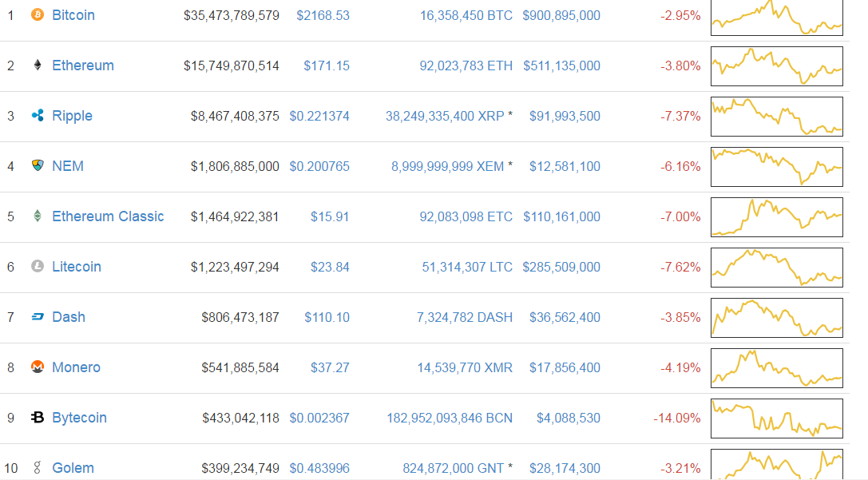This screenshot has height=480, width=868.
Task: Open the Ethereum Classic coin page link
Action: (x=108, y=216)
